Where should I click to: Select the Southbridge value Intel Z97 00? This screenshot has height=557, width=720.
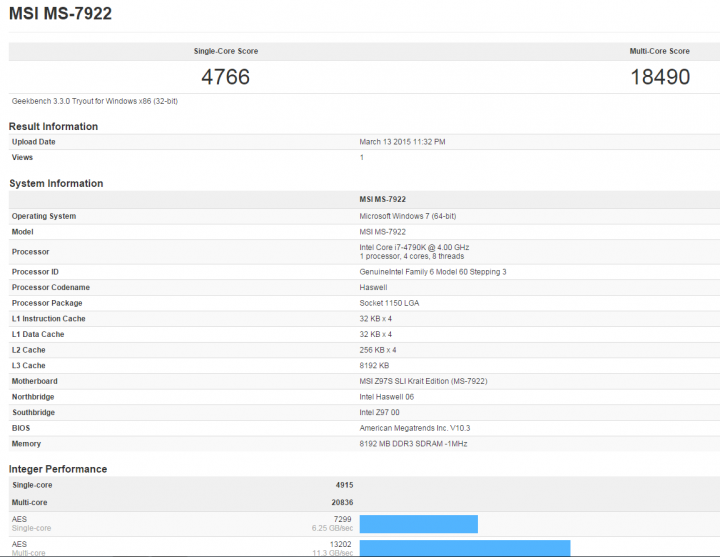click(x=379, y=412)
